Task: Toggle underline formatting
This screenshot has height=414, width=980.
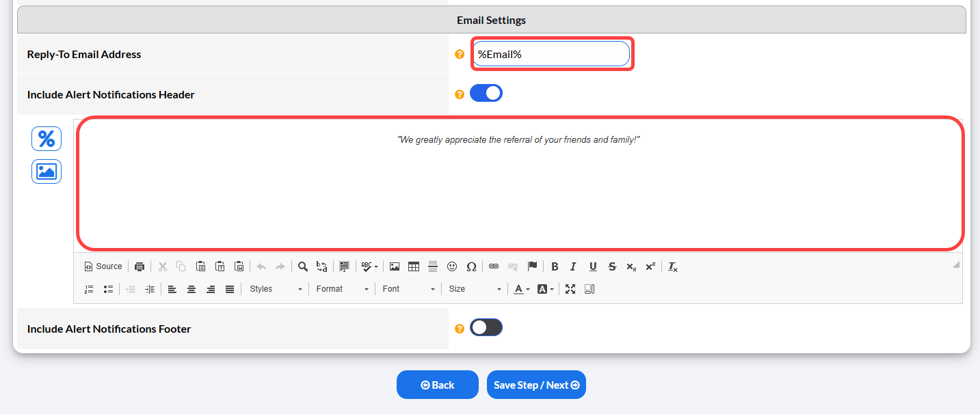Action: click(x=593, y=266)
